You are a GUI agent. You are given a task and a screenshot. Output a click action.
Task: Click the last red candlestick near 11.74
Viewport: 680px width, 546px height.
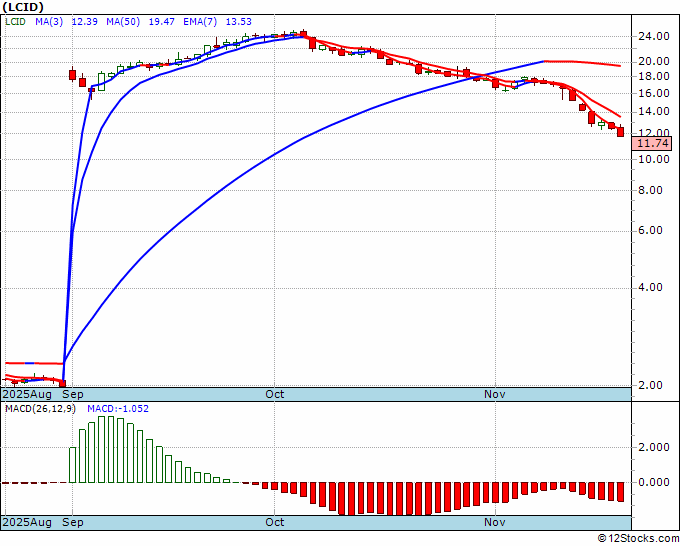pyautogui.click(x=621, y=131)
